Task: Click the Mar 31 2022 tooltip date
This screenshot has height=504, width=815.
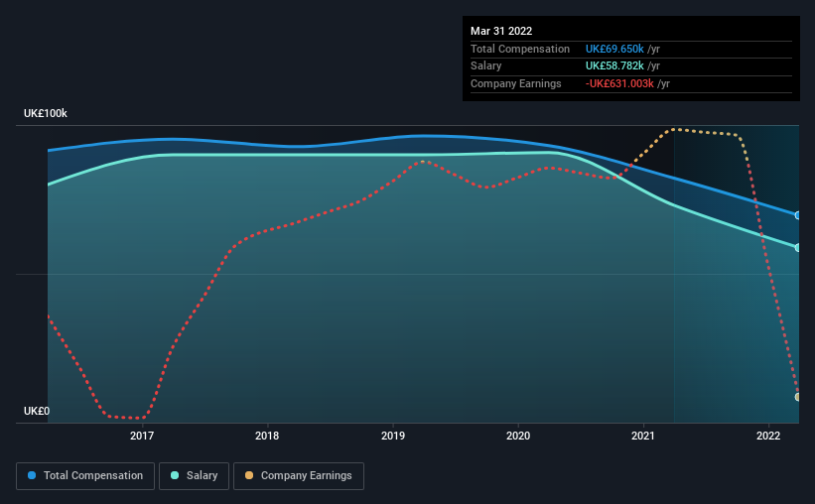Action: 501,31
